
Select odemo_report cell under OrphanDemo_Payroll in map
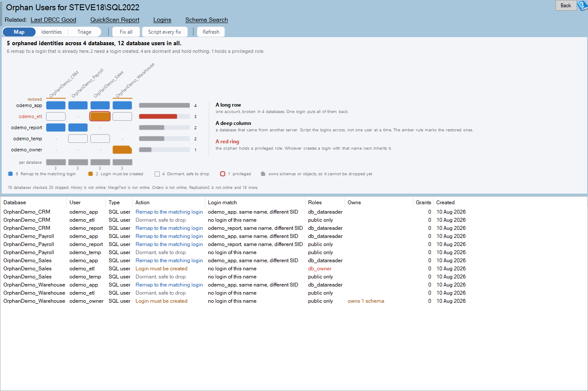(78, 127)
